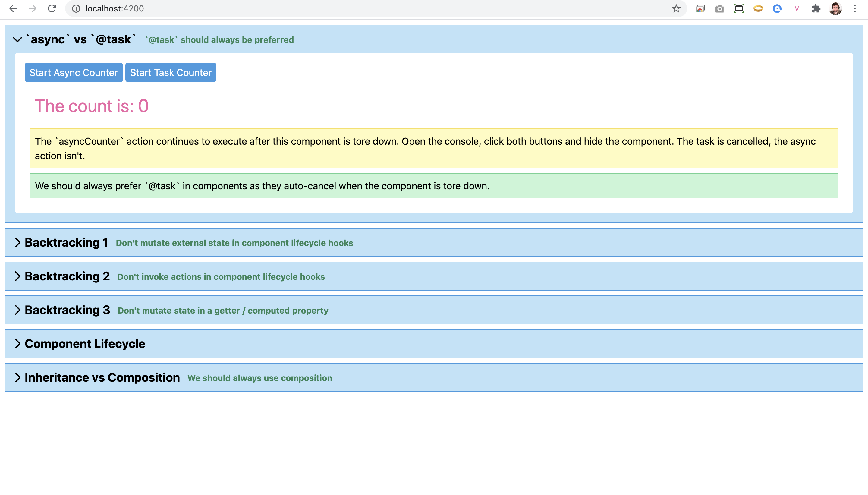Open the puzzle-piece Extensions menu
Image resolution: width=868 pixels, height=495 pixels.
[x=816, y=8]
